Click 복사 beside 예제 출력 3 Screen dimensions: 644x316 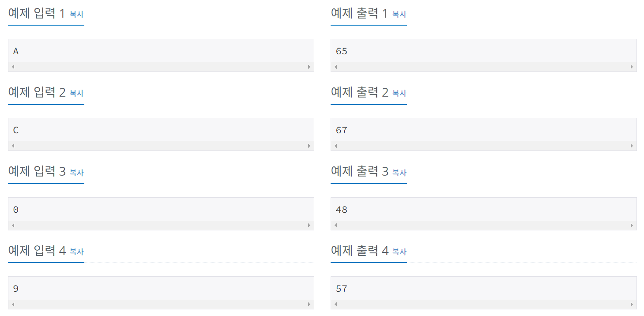[399, 173]
